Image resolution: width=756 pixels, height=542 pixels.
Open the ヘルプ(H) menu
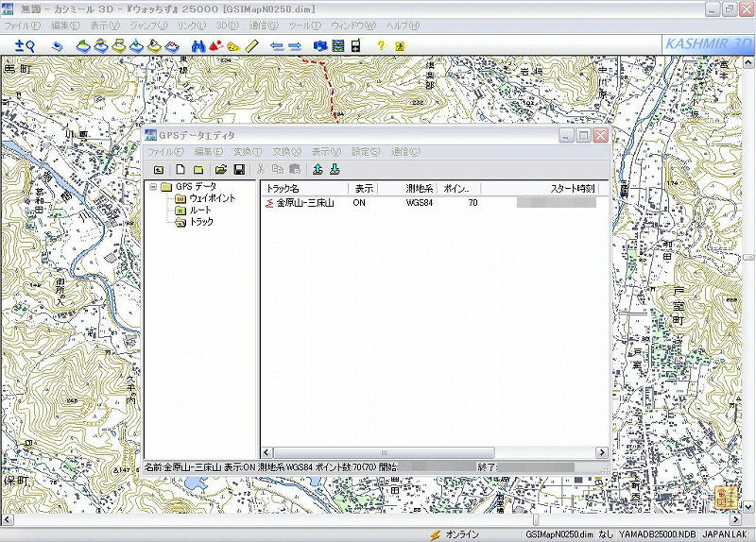click(403, 25)
